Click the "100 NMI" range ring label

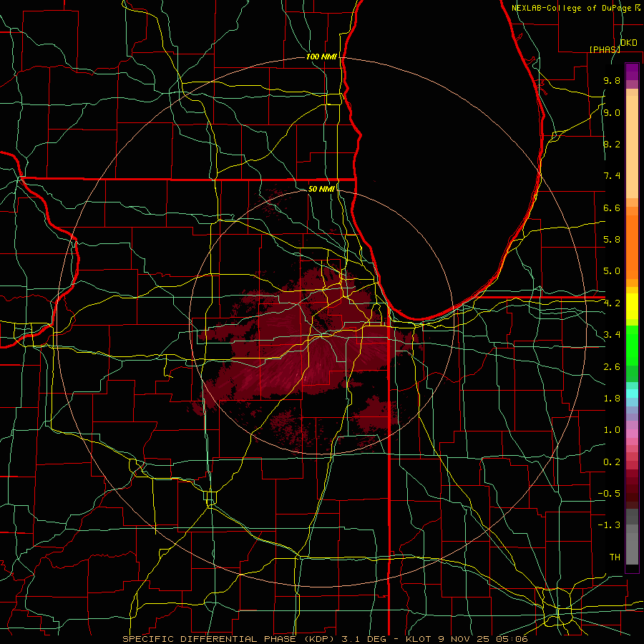click(321, 57)
